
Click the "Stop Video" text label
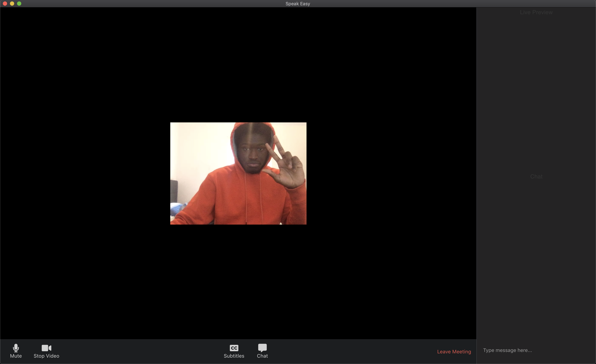[46, 356]
